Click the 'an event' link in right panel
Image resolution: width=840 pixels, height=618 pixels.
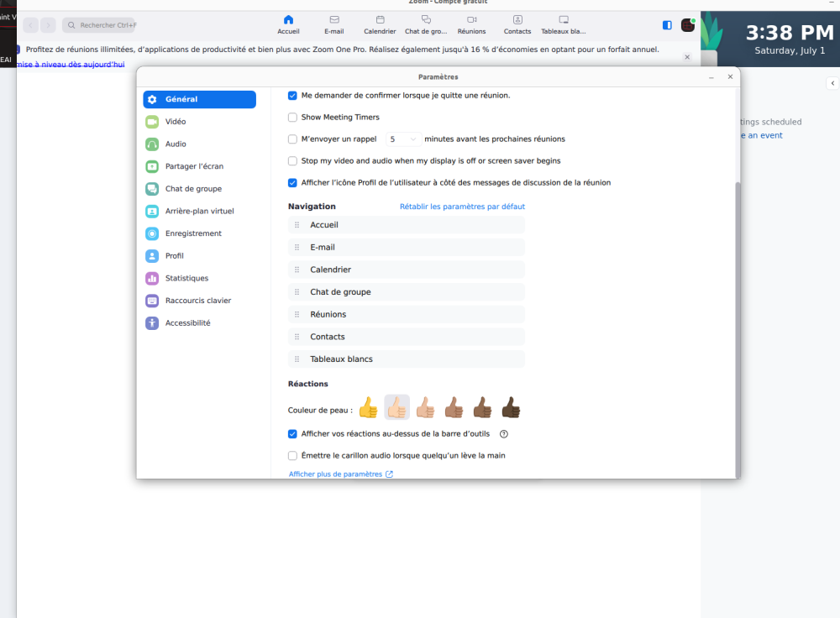pos(762,135)
